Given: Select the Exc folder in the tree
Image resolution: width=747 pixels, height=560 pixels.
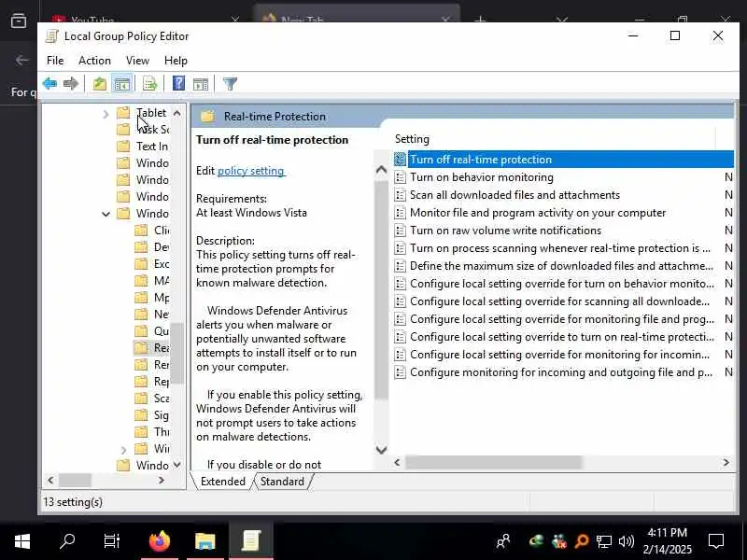Looking at the screenshot, I should [x=151, y=264].
